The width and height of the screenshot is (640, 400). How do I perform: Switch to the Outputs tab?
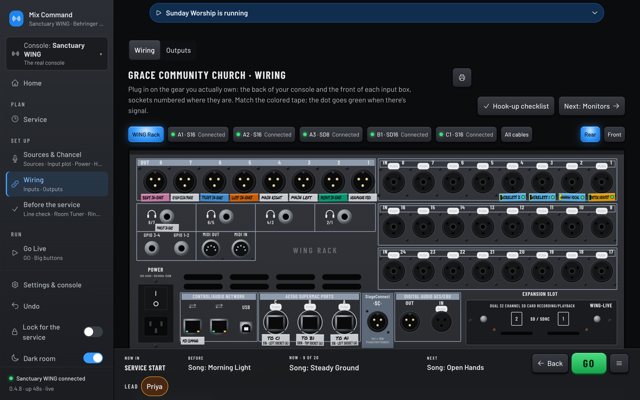178,50
